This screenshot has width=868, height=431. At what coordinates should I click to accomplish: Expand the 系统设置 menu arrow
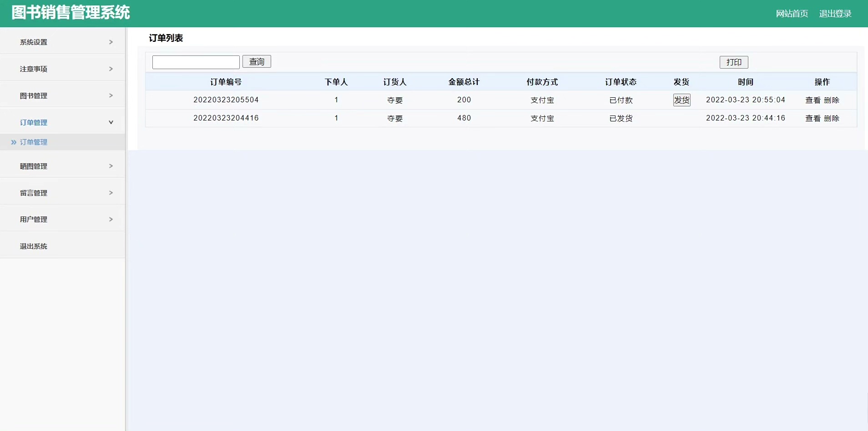pyautogui.click(x=111, y=42)
